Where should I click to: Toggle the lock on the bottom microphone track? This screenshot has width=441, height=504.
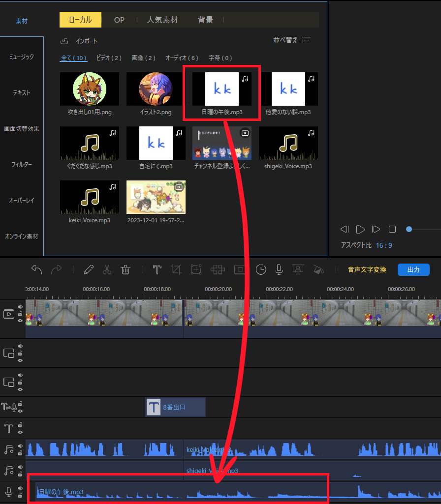(x=21, y=495)
